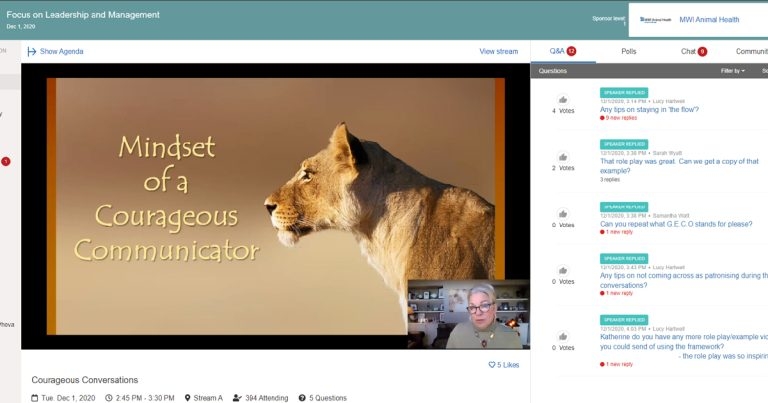Open the Filter by dropdown

point(732,71)
